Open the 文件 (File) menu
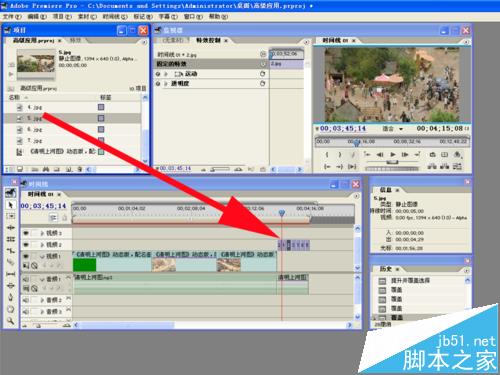Image resolution: width=500 pixels, height=375 pixels. click(x=12, y=16)
